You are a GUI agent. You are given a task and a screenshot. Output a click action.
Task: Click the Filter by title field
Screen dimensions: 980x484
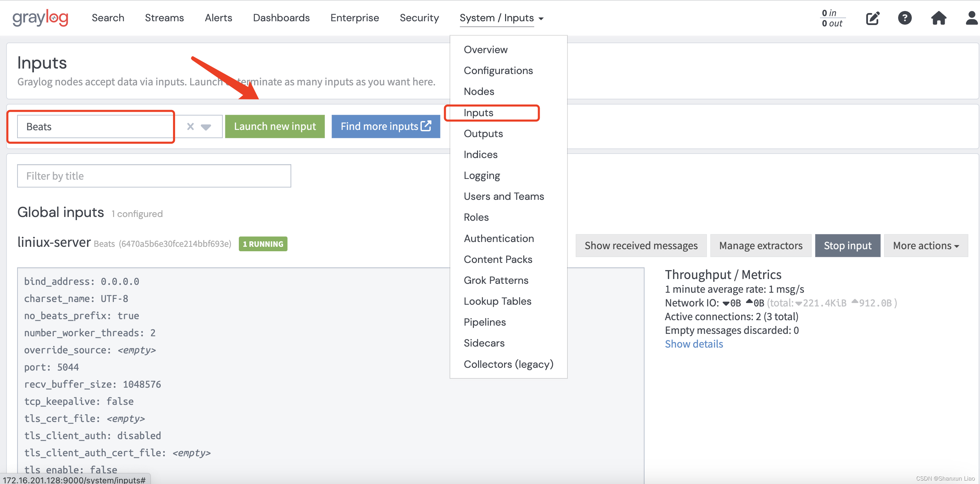[154, 176]
